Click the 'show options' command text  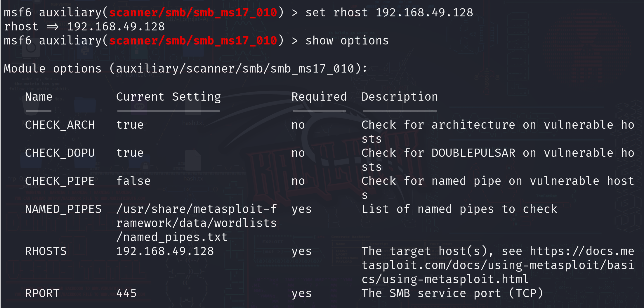(x=347, y=41)
